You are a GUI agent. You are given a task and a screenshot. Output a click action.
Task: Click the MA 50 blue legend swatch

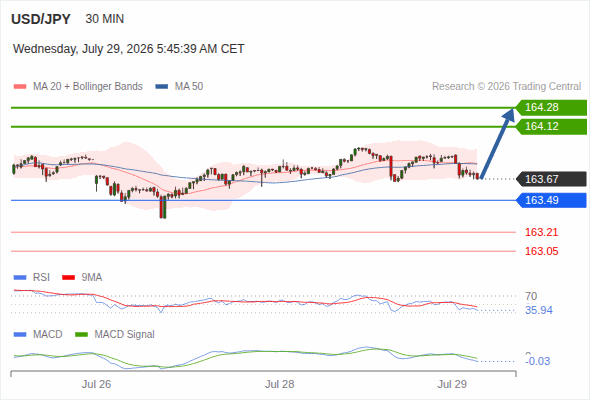[x=162, y=87]
